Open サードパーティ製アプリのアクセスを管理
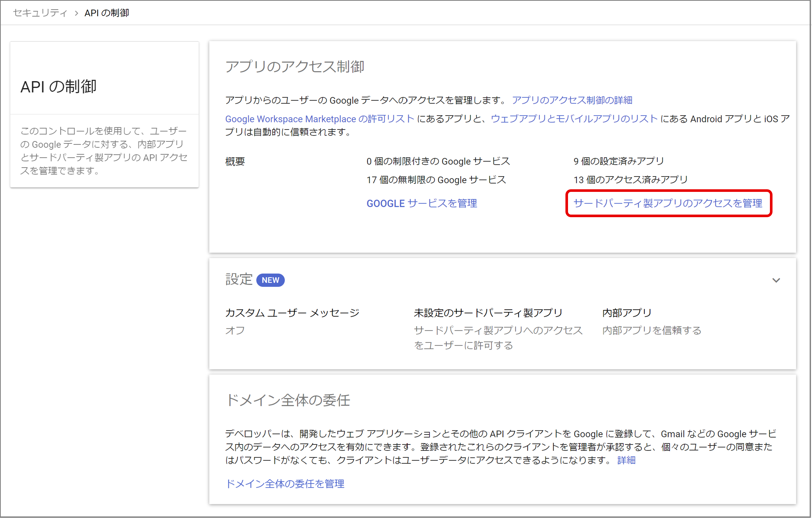 [668, 203]
